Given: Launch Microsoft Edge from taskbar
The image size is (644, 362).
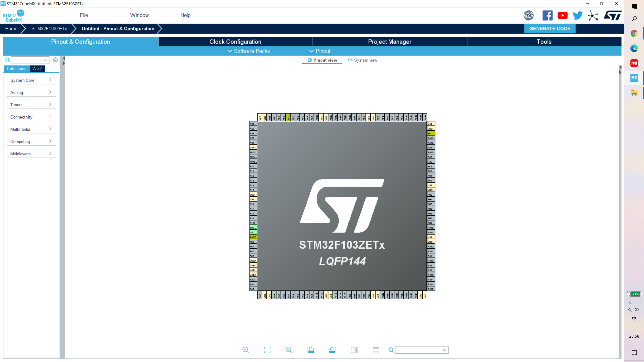Looking at the screenshot, I should [634, 48].
